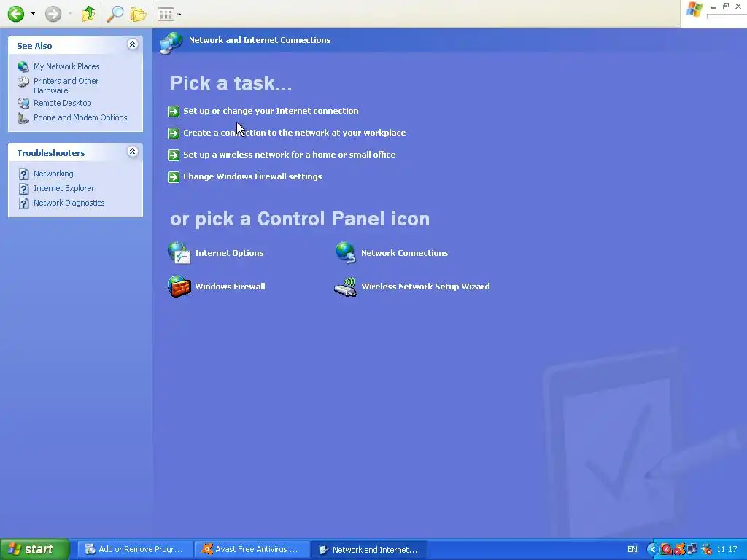Click the Internet Options label
Screen dimensions: 747x560
tap(229, 253)
